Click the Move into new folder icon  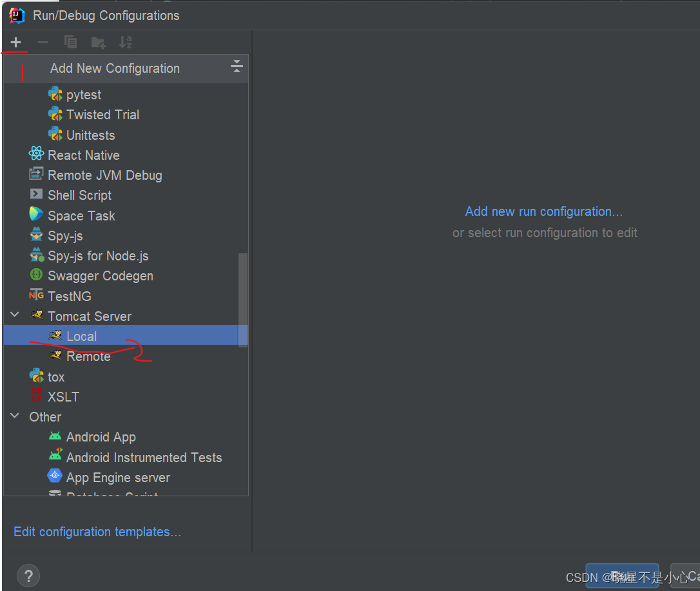(x=98, y=43)
